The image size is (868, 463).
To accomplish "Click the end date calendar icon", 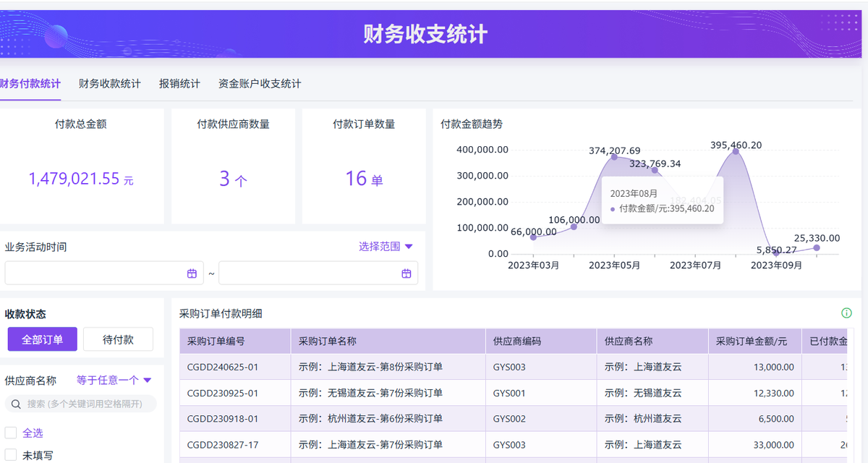I will [x=407, y=273].
